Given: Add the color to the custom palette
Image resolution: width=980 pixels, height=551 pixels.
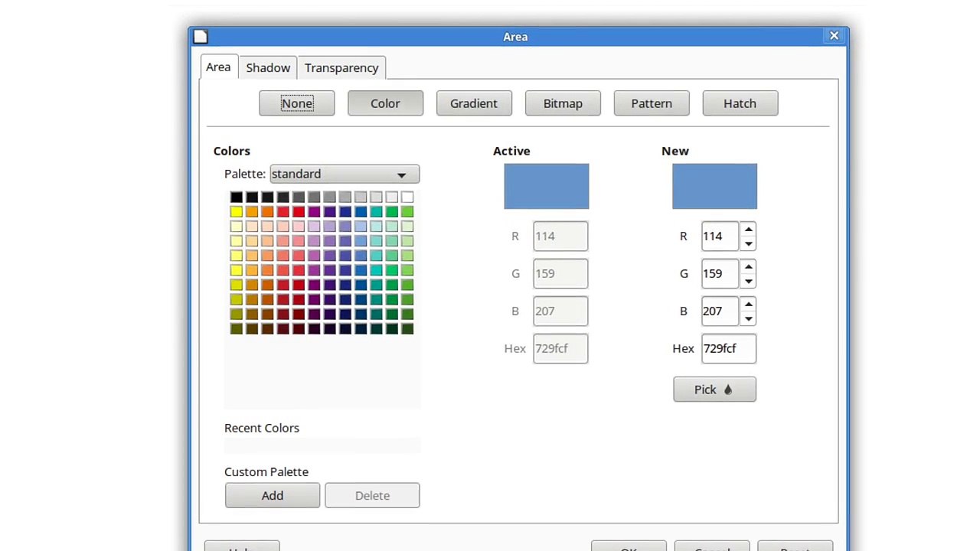Looking at the screenshot, I should pos(273,495).
